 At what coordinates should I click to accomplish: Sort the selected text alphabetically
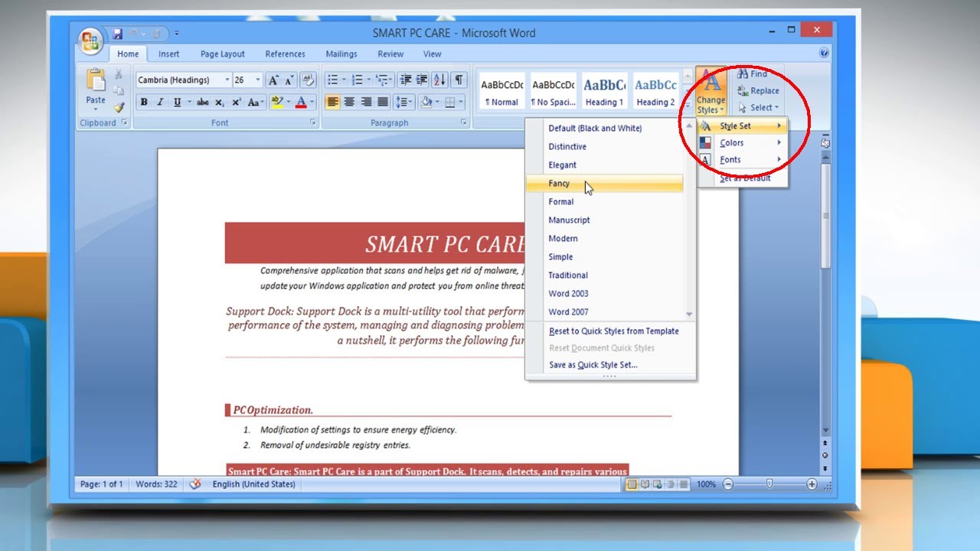[x=439, y=79]
